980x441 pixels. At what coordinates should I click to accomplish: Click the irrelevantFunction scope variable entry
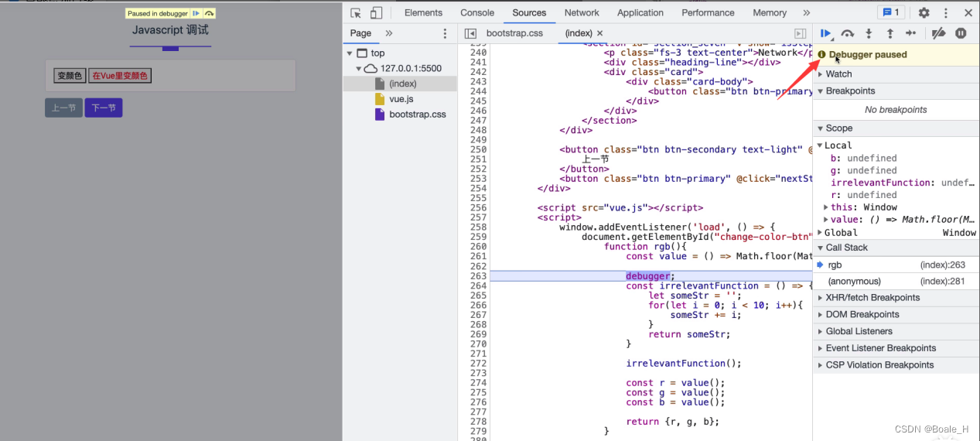pos(902,183)
